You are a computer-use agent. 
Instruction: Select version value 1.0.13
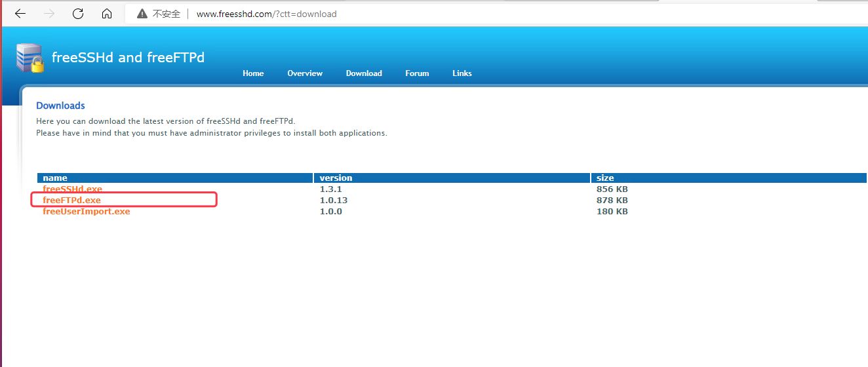[x=334, y=200]
